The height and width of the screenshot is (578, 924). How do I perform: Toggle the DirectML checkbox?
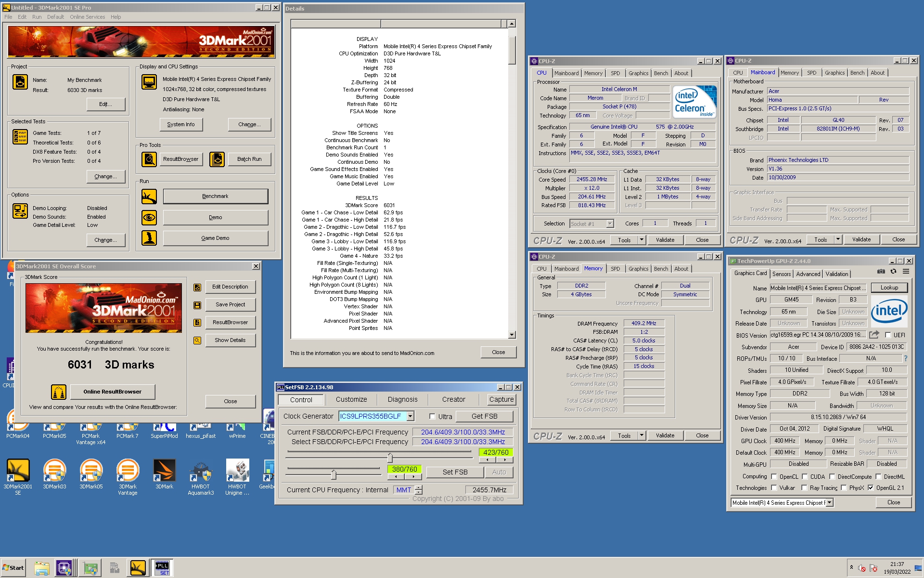point(878,477)
